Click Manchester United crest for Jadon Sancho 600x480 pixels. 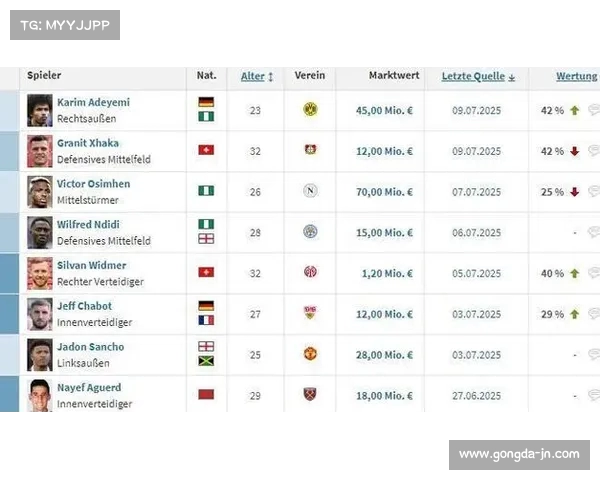(x=310, y=354)
